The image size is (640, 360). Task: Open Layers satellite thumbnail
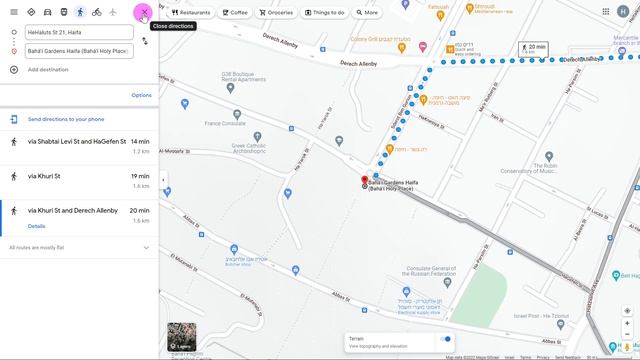point(182,337)
